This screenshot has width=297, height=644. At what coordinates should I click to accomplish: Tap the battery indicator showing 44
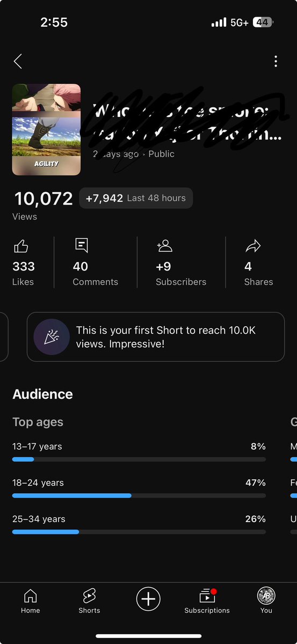tap(263, 23)
